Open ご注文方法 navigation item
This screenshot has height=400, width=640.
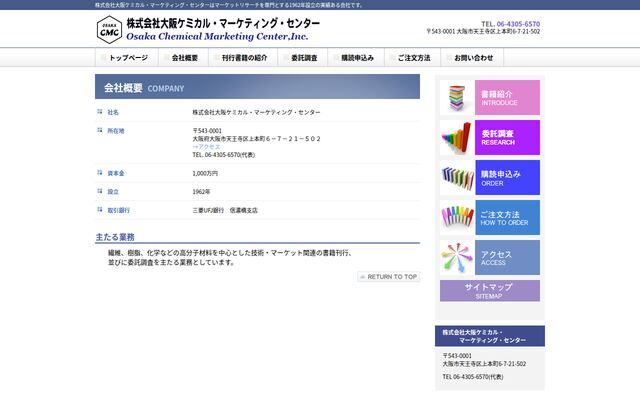coord(413,58)
